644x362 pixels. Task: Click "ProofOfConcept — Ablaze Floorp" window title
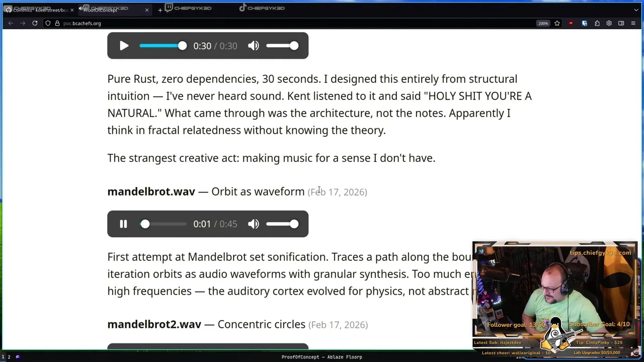coord(322,357)
